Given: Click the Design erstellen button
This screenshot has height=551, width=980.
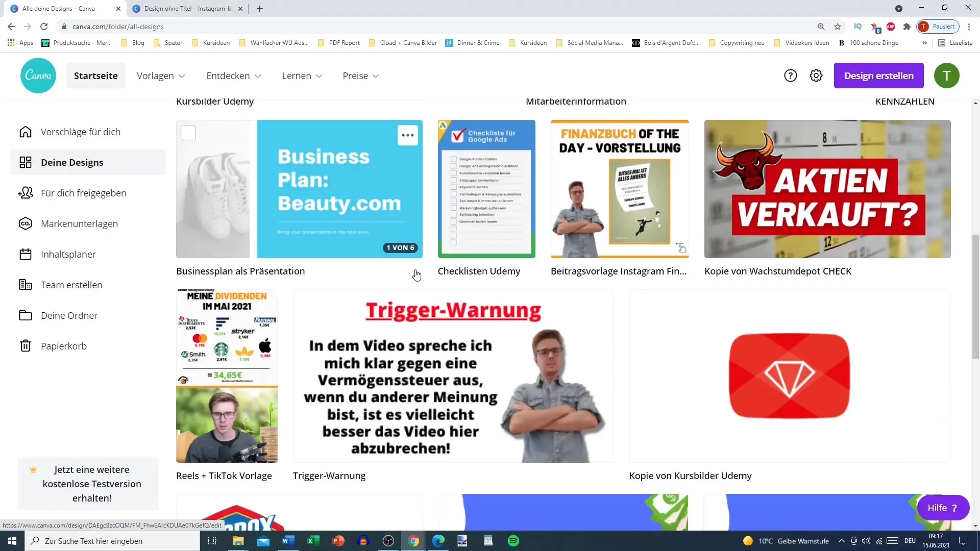Looking at the screenshot, I should pyautogui.click(x=878, y=76).
